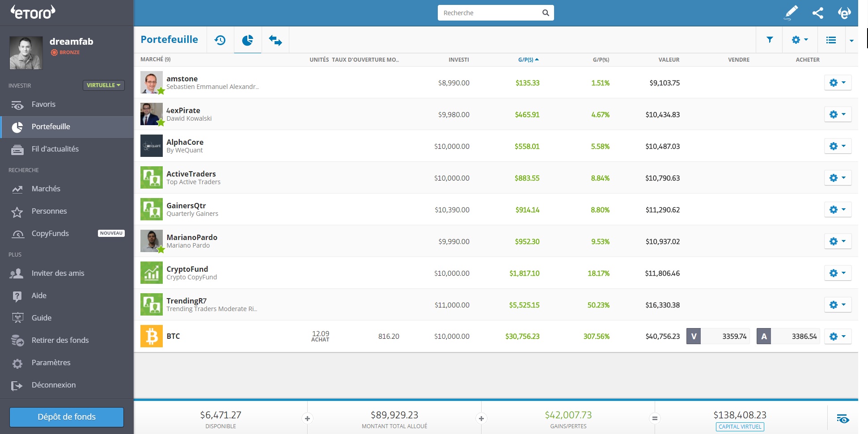Open Marchés in the sidebar

(x=46, y=189)
